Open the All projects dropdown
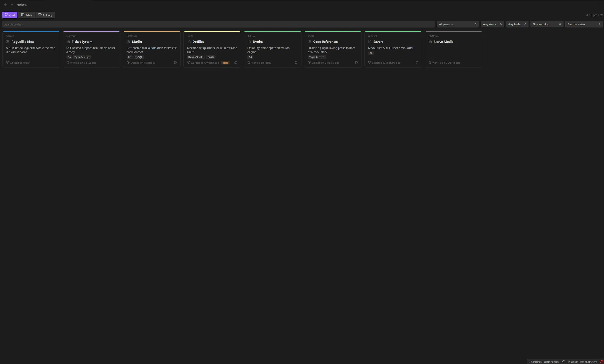Viewport: 604px width, 364px height. [458, 24]
